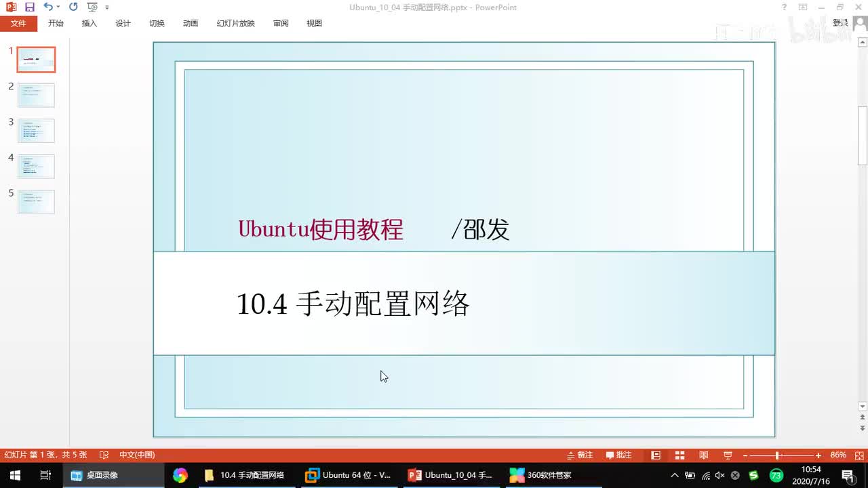The height and width of the screenshot is (488, 868).
Task: Open Customize Quick Access Toolbar dropdown
Action: 107,8
